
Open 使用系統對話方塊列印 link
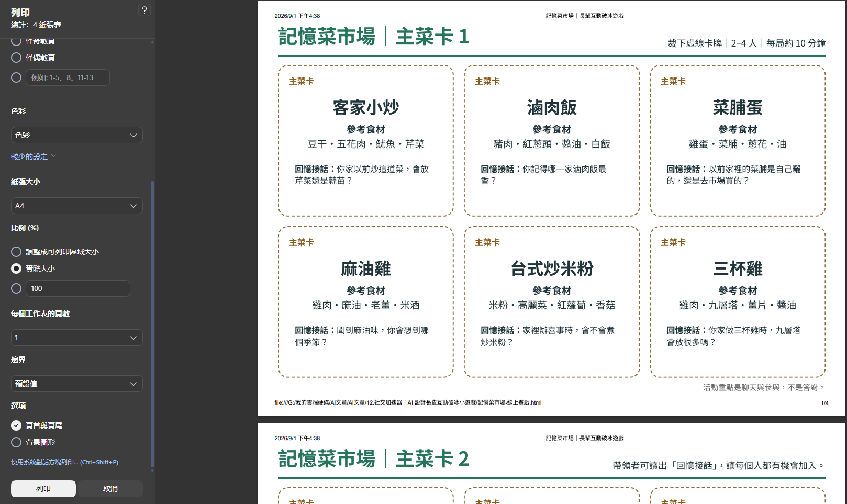(x=64, y=462)
